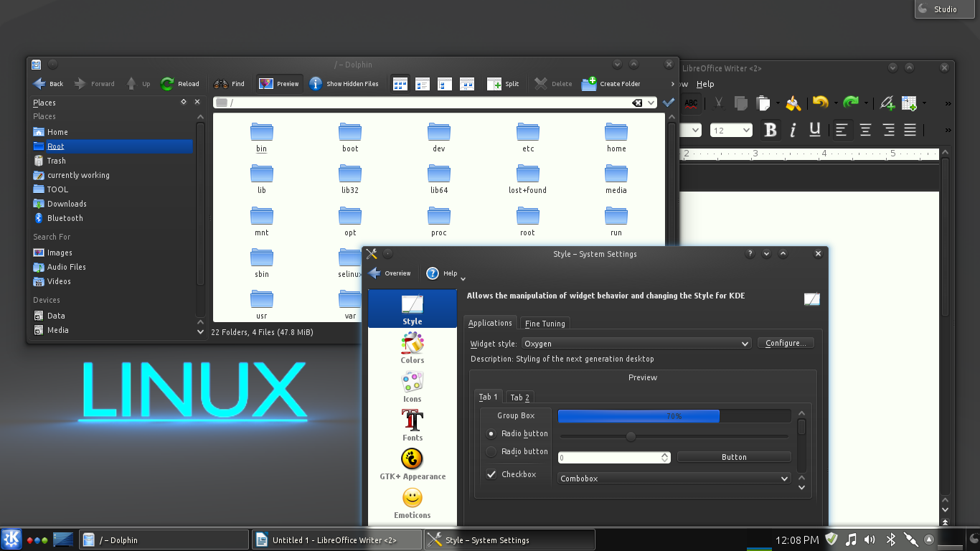Select Icons module in settings sidebar

pyautogui.click(x=413, y=387)
